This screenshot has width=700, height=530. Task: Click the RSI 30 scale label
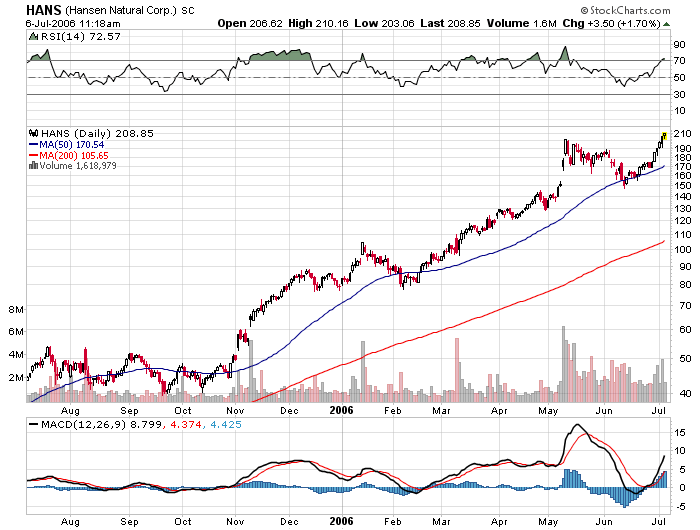tap(679, 94)
